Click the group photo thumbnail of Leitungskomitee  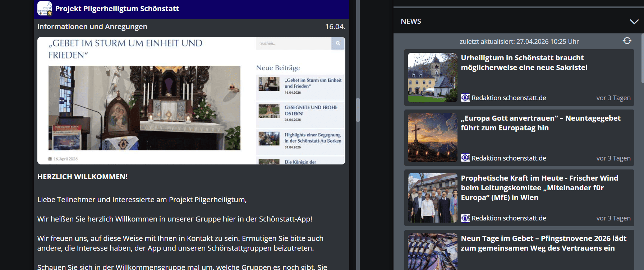click(432, 198)
